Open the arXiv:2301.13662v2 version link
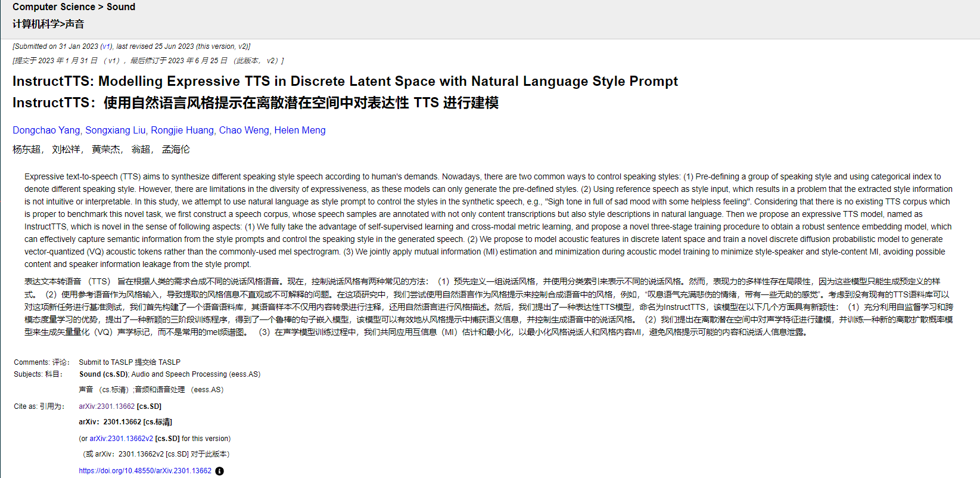The width and height of the screenshot is (980, 478). point(121,439)
